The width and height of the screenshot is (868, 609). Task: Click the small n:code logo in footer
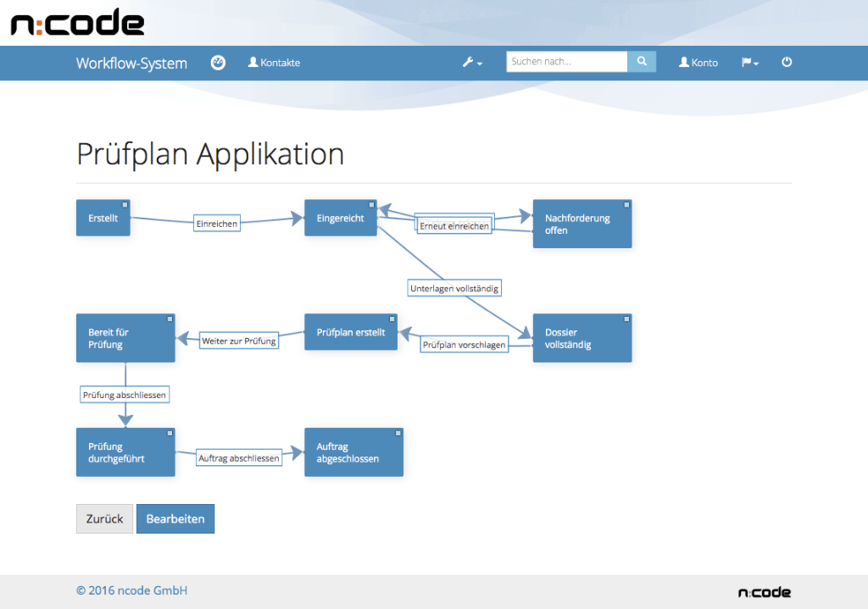[765, 592]
